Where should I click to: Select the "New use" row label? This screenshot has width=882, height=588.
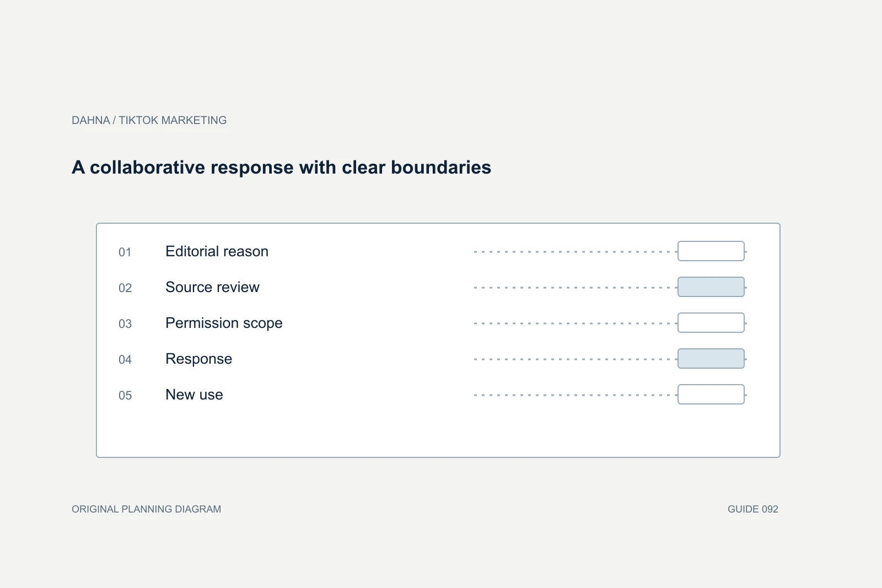(x=194, y=395)
